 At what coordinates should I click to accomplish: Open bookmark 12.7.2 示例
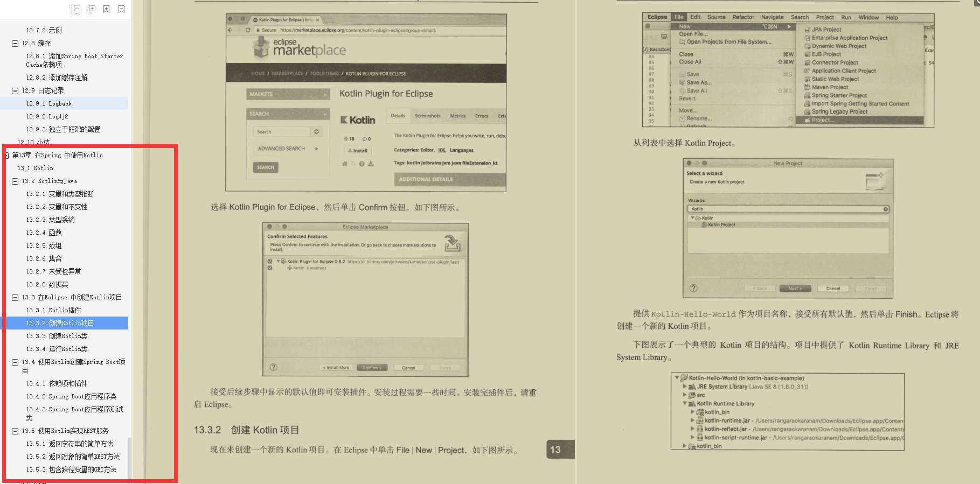[44, 30]
